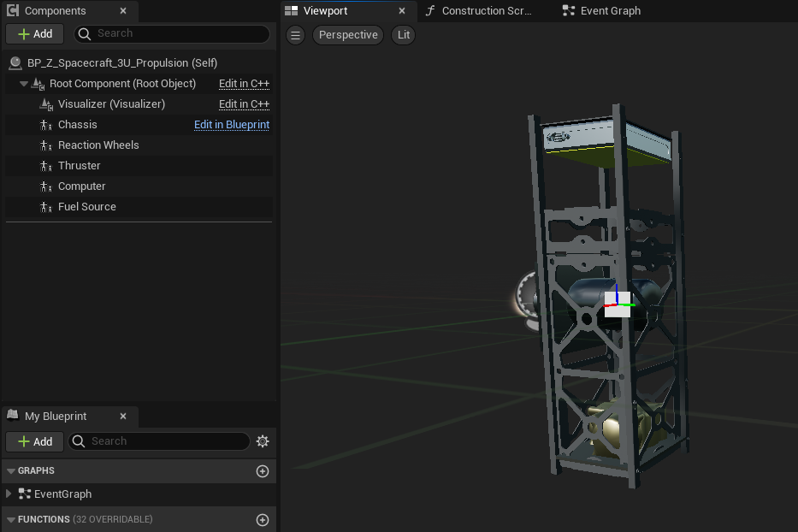Viewport: 798px width, 532px height.
Task: Click Add button in Components panel
Action: coord(35,33)
